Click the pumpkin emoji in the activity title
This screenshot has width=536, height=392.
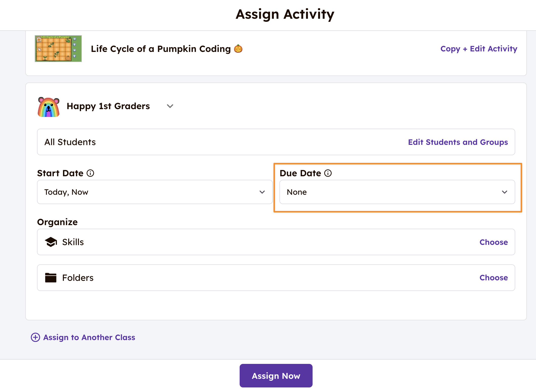[238, 49]
